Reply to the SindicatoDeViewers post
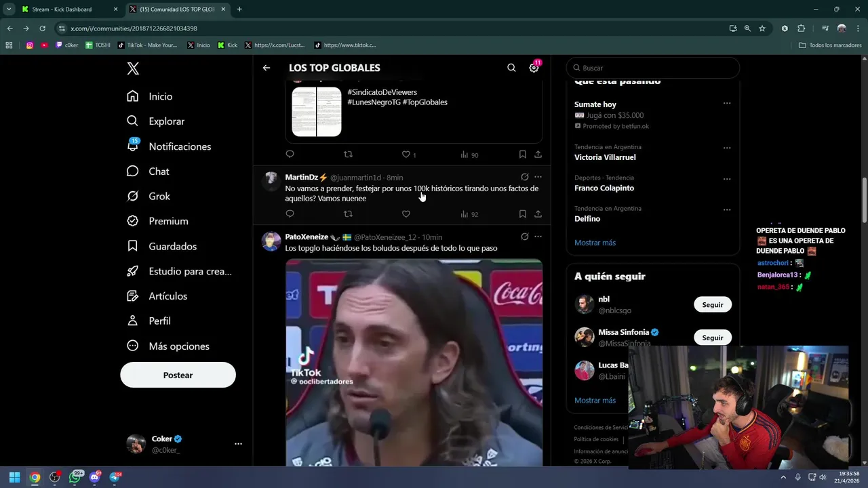Image resolution: width=868 pixels, height=488 pixels. click(x=290, y=155)
